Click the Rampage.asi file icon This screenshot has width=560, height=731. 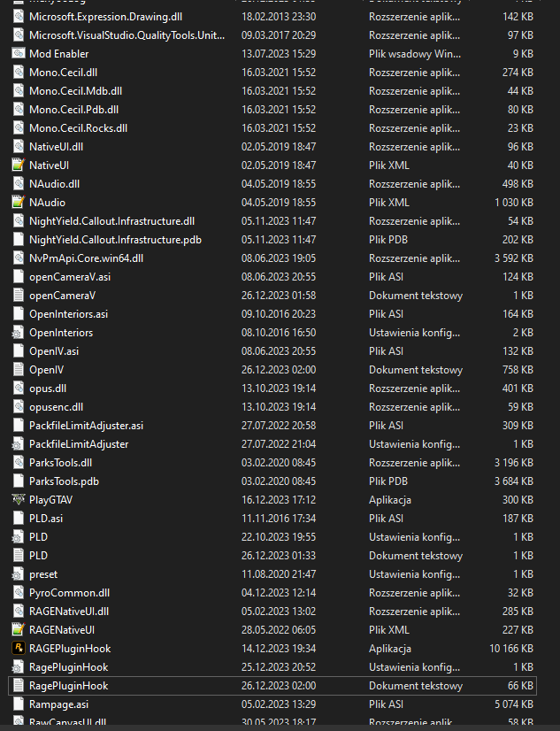(x=19, y=704)
